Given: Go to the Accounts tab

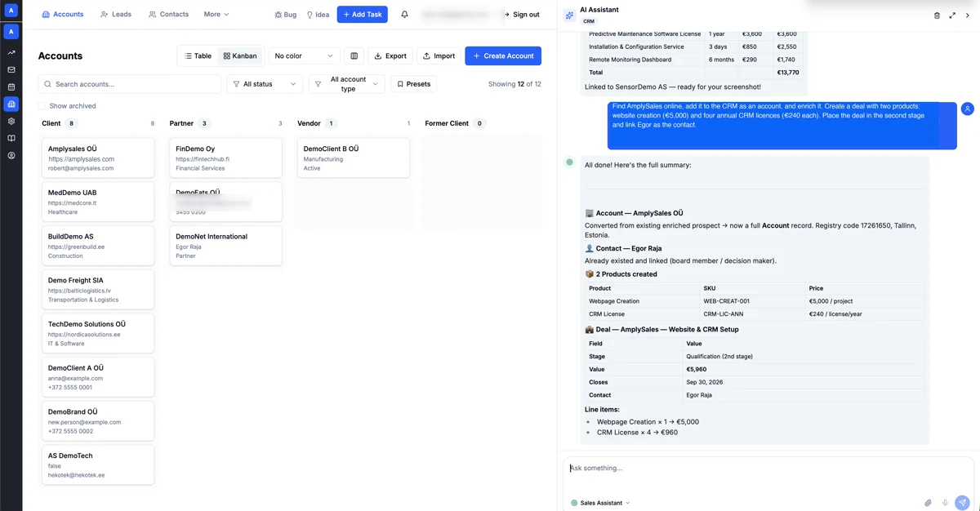Looking at the screenshot, I should click(x=63, y=14).
